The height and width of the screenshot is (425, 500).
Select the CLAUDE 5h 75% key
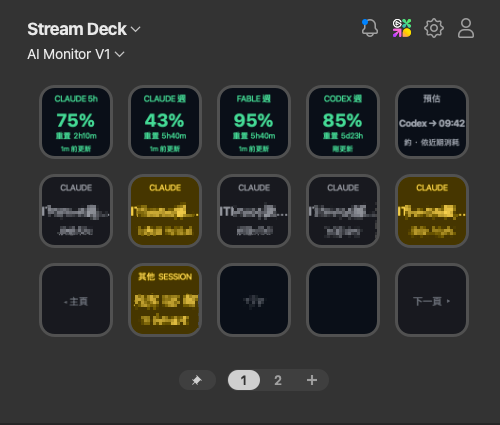click(76, 122)
